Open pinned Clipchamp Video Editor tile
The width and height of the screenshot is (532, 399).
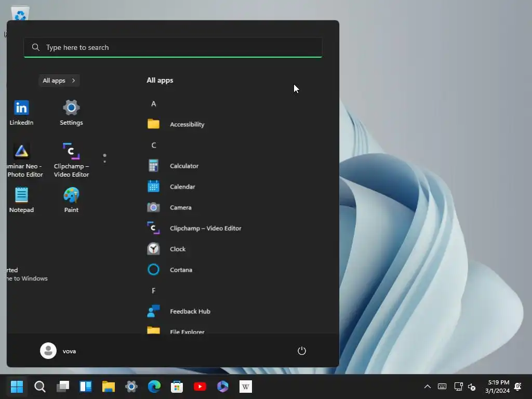click(x=71, y=160)
